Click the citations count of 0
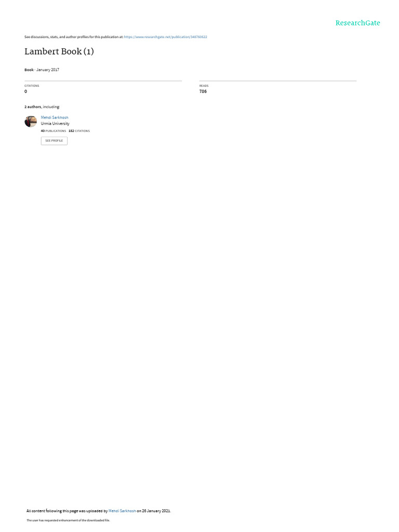399x532 pixels. point(26,91)
